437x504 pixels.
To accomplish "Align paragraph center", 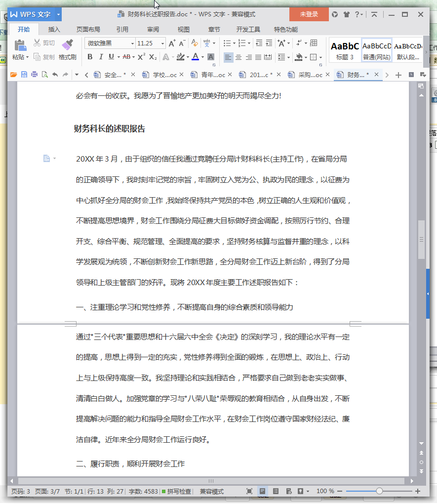I will pos(238,57).
